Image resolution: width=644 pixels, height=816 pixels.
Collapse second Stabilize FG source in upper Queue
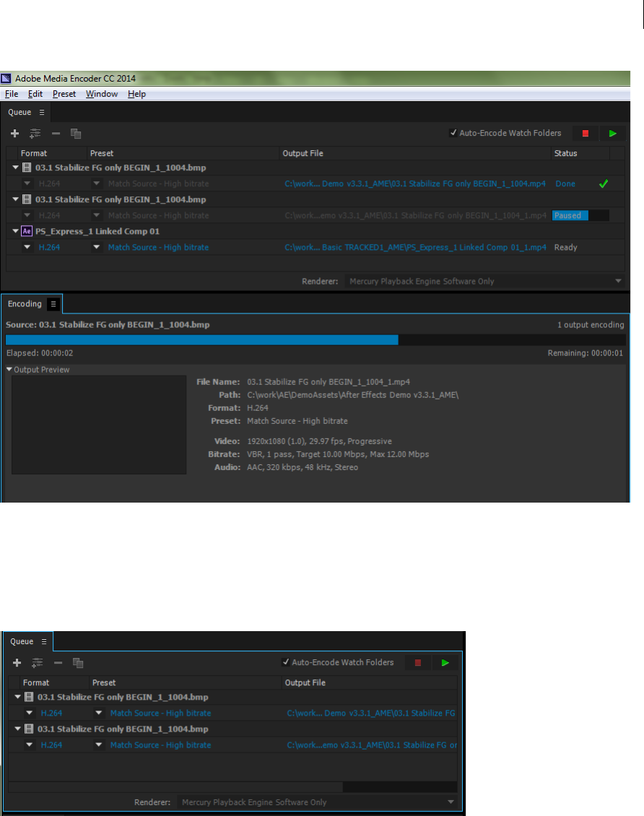click(x=15, y=199)
